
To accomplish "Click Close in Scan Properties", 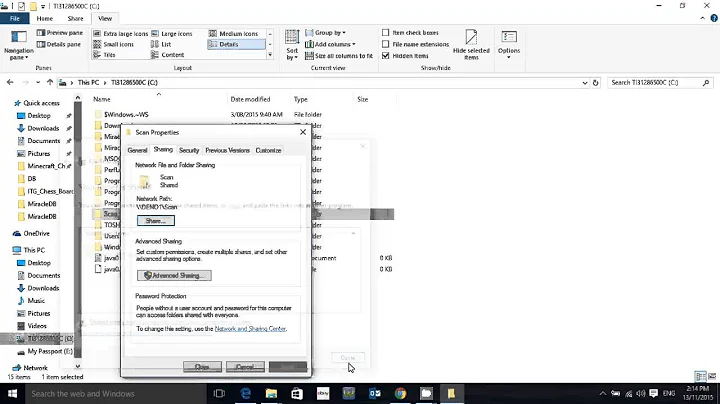I will (x=202, y=367).
